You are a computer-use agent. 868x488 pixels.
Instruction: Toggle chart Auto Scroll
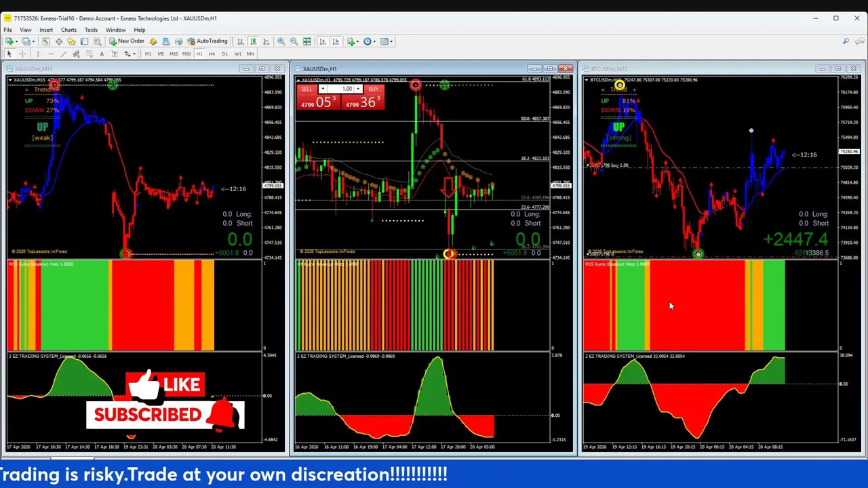[x=322, y=41]
